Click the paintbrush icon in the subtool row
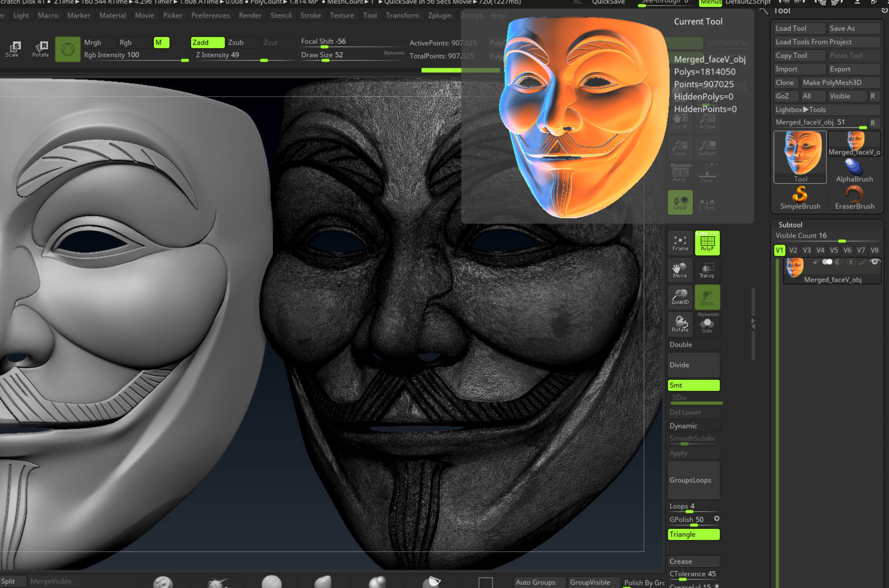This screenshot has height=588, width=889. (862, 262)
